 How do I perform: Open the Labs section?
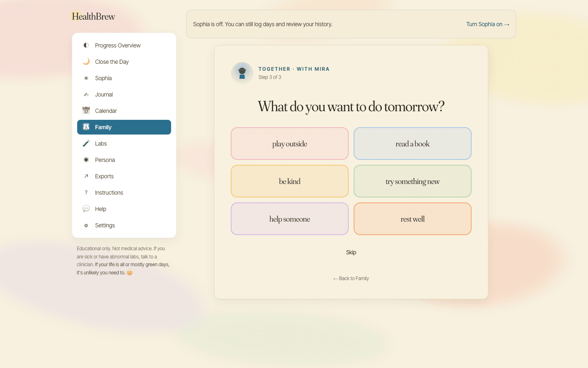pyautogui.click(x=124, y=144)
